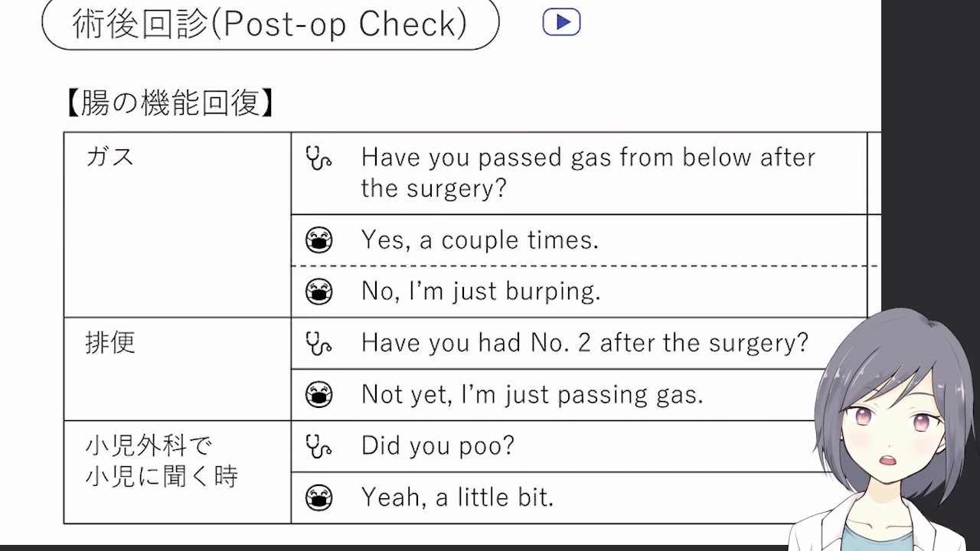This screenshot has height=551, width=980.
Task: Click the stethoscope icon beside the passed gas question
Action: coord(318,158)
